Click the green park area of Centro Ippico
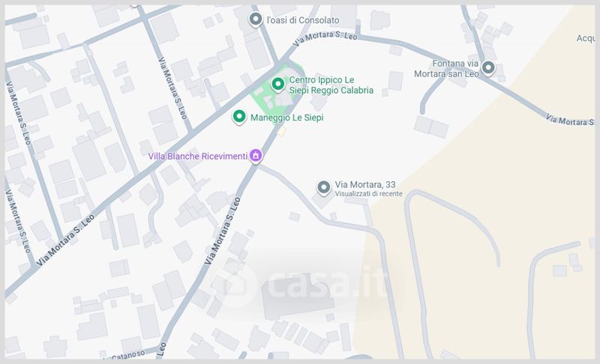600x364 pixels. point(276,91)
